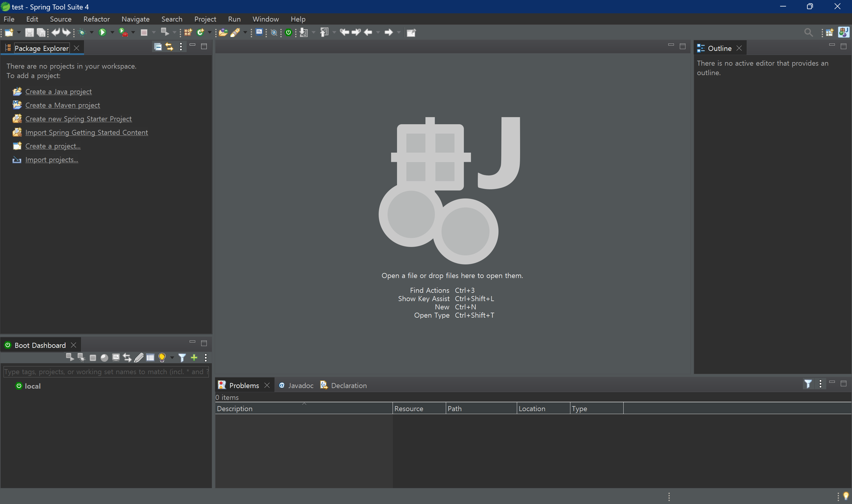The width and height of the screenshot is (852, 504).
Task: Open the dropdown arrow next to Boot Dashboard lightbulb
Action: point(172,357)
